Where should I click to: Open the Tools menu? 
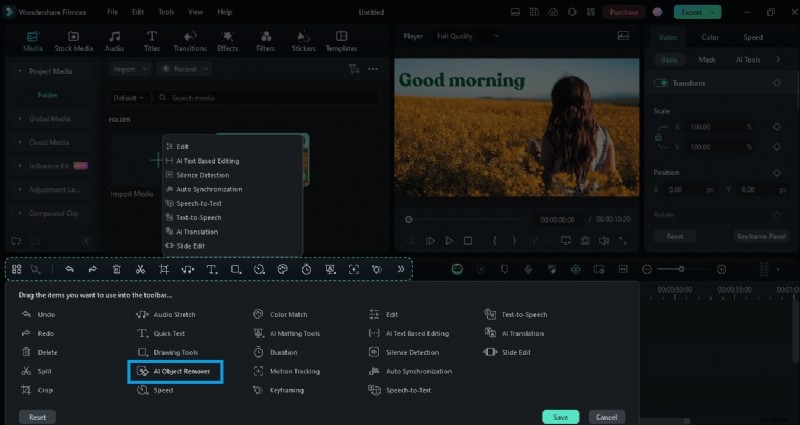pyautogui.click(x=166, y=12)
